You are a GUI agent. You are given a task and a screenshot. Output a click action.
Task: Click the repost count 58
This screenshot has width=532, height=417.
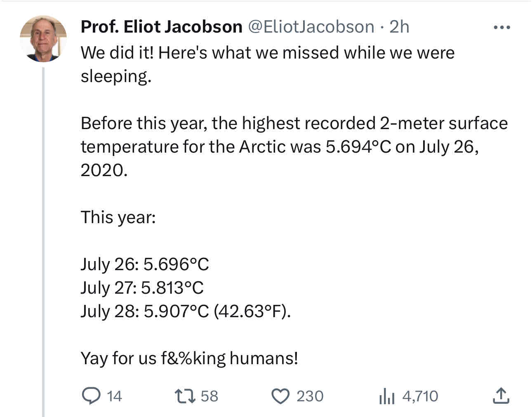point(209,396)
